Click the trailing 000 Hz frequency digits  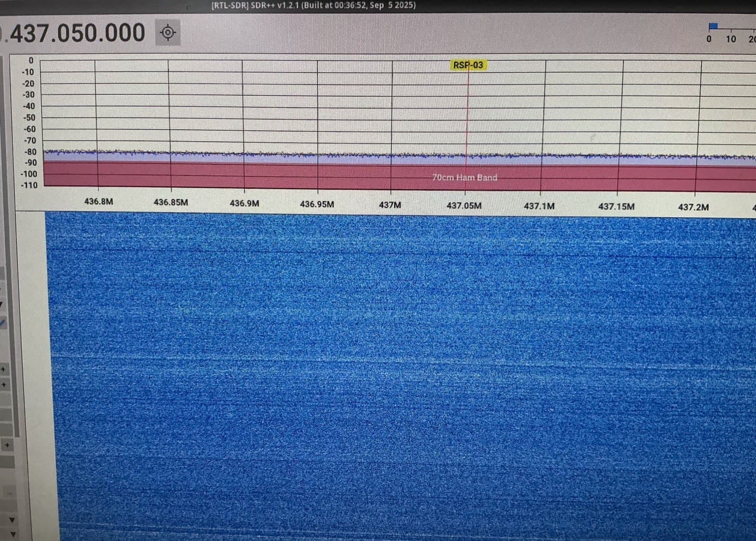point(125,33)
